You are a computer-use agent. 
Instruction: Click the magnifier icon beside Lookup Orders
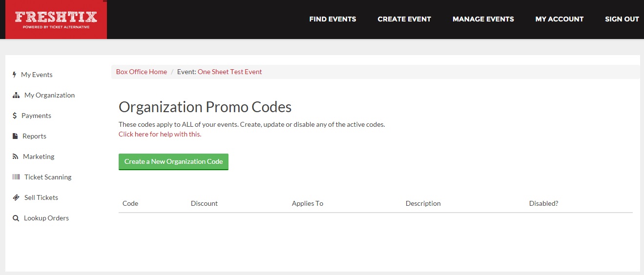point(16,218)
